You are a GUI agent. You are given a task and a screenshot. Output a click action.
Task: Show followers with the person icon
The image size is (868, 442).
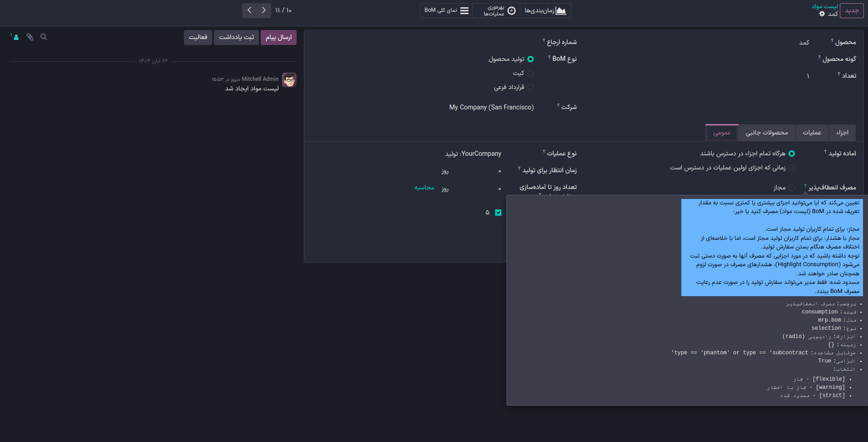click(15, 37)
